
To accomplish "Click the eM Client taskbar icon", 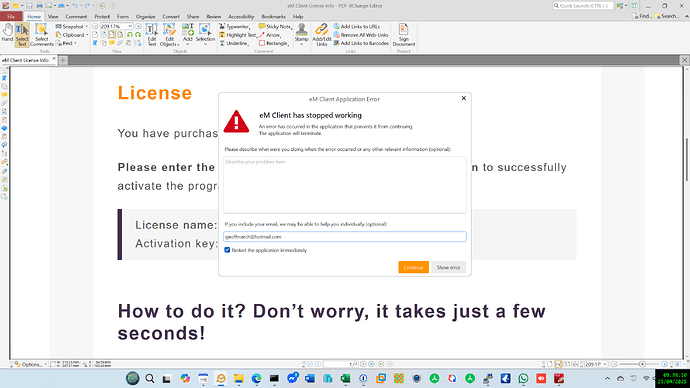I will 221,378.
